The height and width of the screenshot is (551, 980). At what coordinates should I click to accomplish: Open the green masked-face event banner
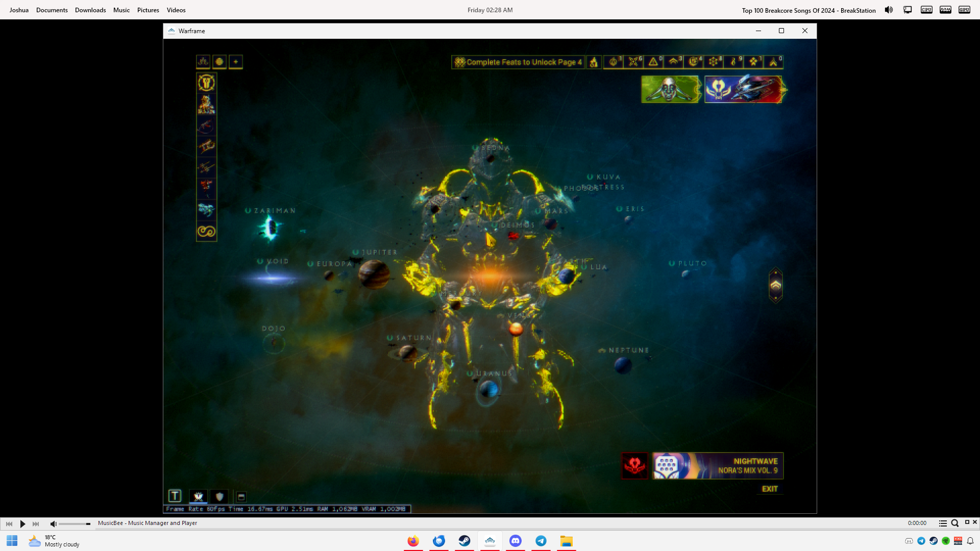(670, 89)
